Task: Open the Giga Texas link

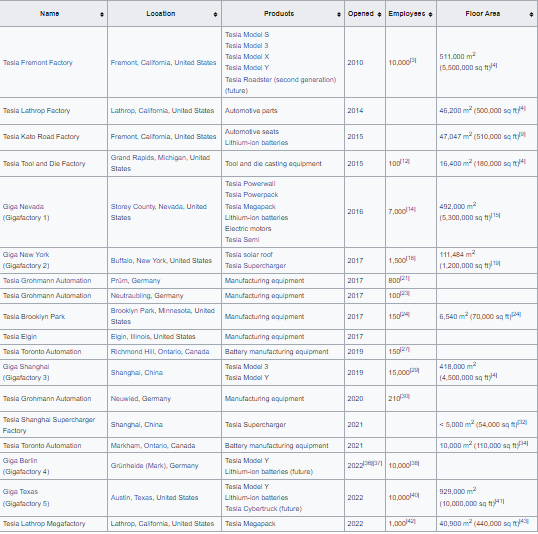Action: coord(20,492)
